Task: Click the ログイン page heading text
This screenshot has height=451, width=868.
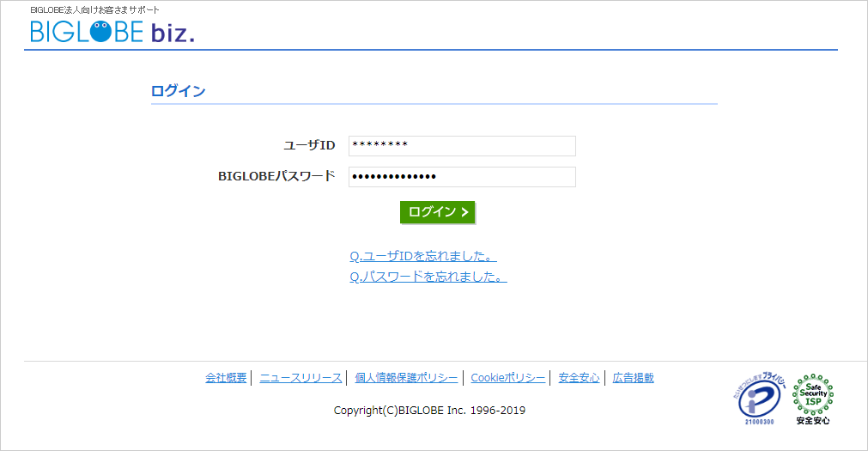Action: (x=179, y=91)
